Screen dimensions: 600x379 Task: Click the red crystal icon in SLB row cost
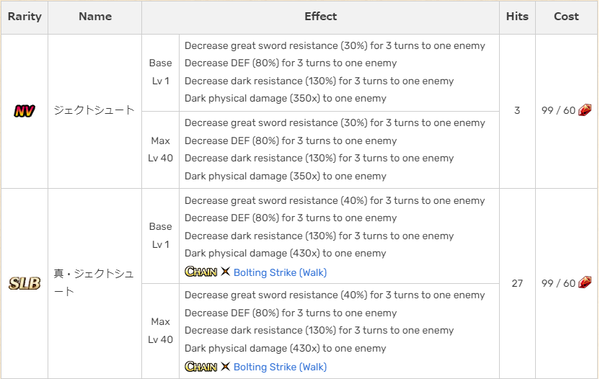coord(585,283)
